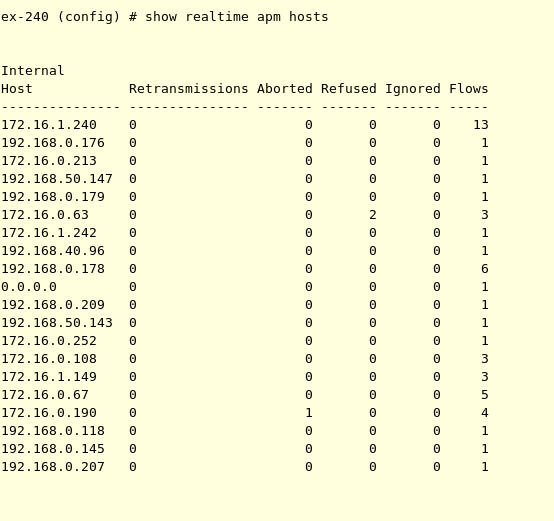Click Refused value 2 for 172.16.0.63
554x521 pixels.
coord(373,215)
